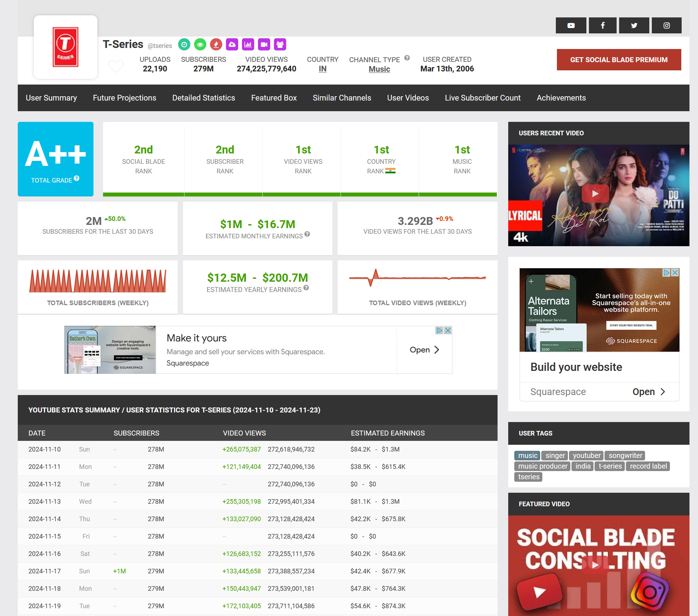Click the A++ total grade box
This screenshot has width=698, height=616.
point(55,159)
